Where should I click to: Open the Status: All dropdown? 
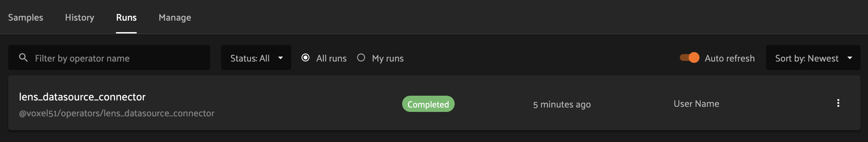(x=256, y=57)
